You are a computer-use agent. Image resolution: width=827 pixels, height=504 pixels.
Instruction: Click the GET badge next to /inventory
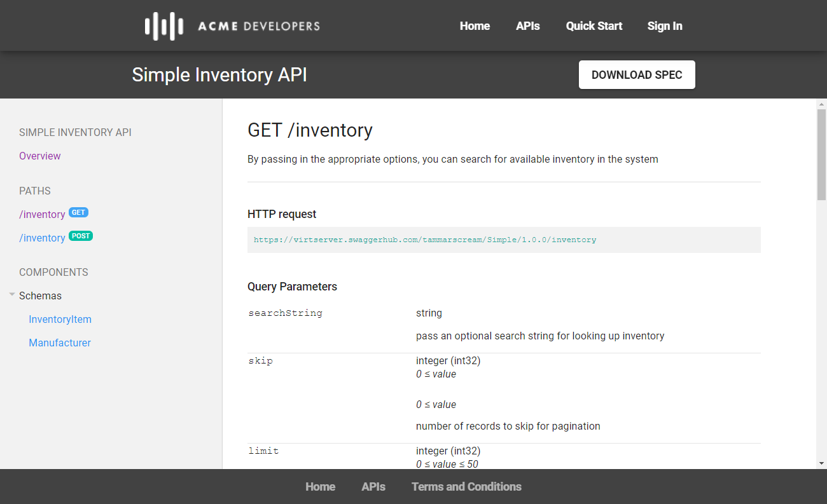(78, 212)
